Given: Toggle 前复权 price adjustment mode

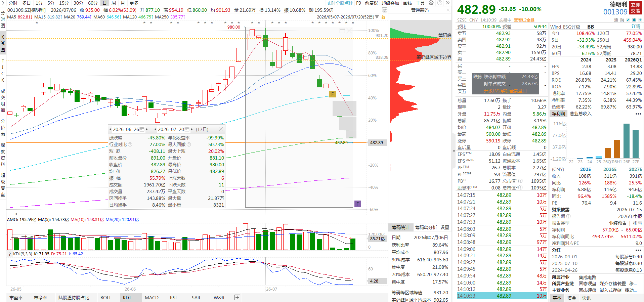Looking at the screenshot, I should point(371,3).
